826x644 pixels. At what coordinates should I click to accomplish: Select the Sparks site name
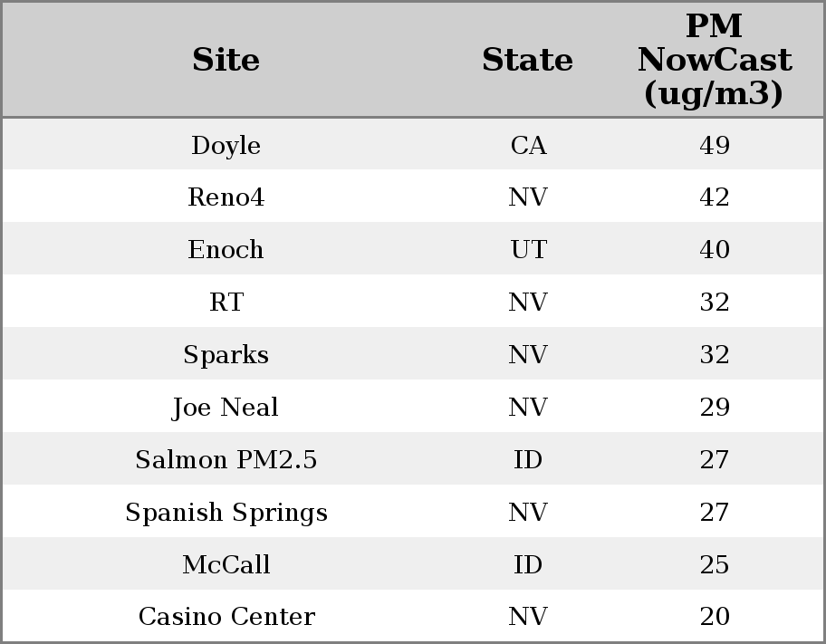click(226, 355)
